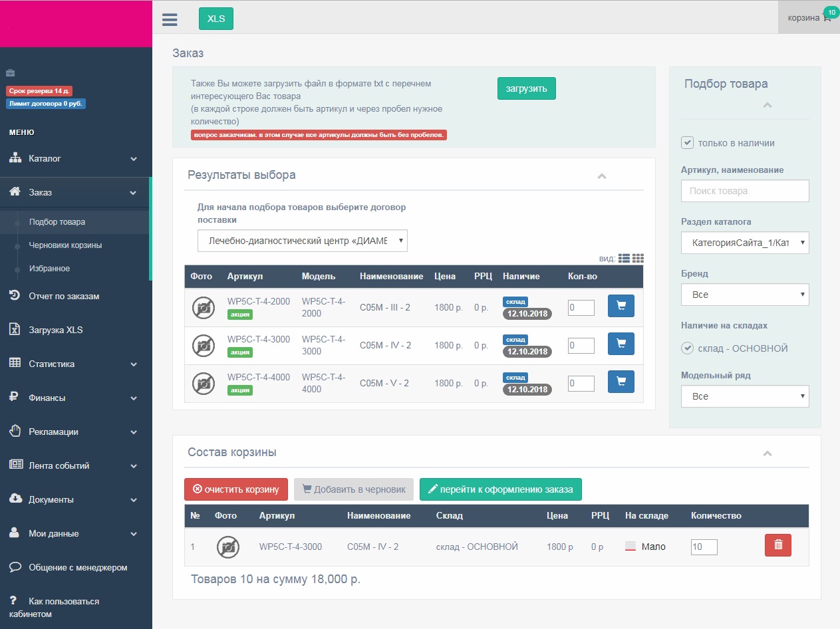This screenshot has height=629, width=840.
Task: Toggle the hamburger sidebar menu icon
Action: coord(170,19)
